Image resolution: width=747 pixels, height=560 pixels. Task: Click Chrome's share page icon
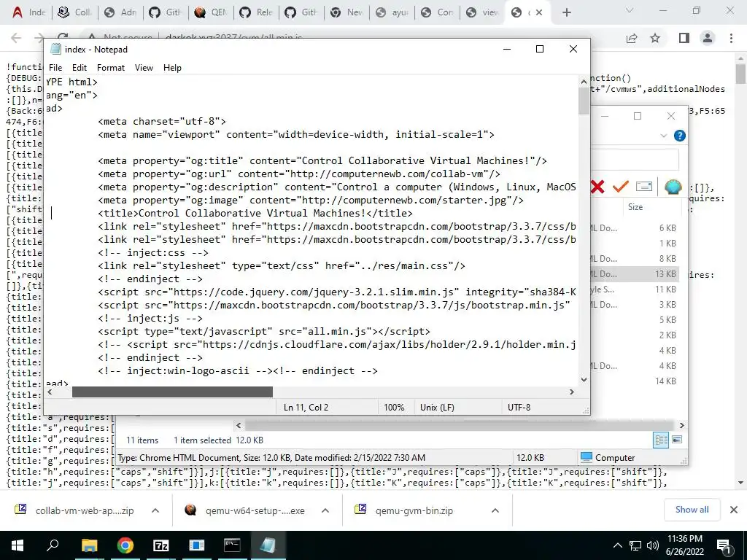(632, 38)
